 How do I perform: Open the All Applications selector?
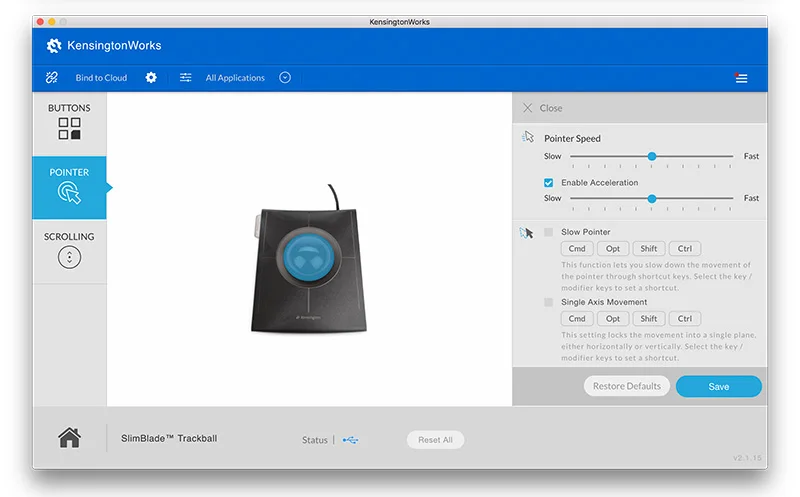pyautogui.click(x=235, y=78)
